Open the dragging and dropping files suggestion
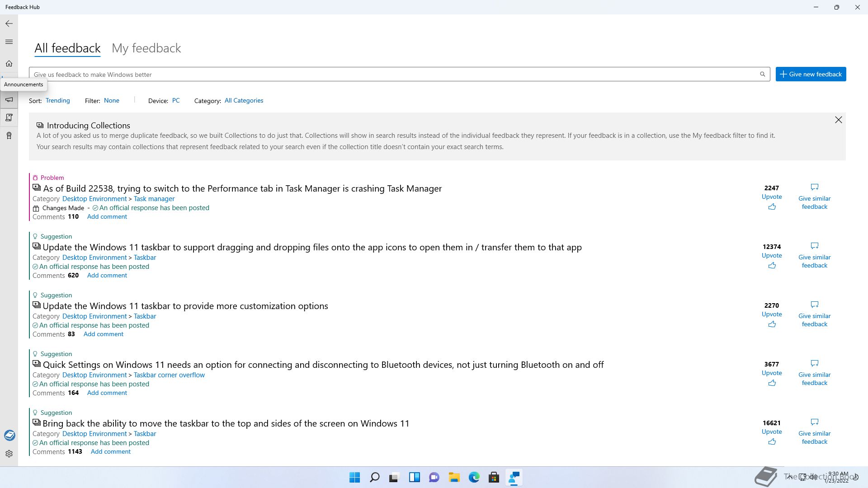The width and height of the screenshot is (868, 488). pyautogui.click(x=312, y=247)
